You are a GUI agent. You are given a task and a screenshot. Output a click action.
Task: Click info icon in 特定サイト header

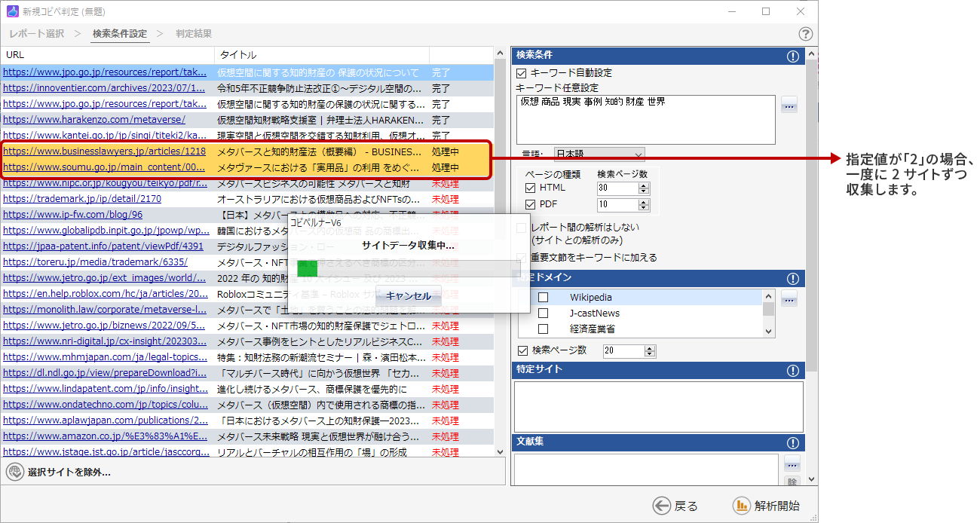pyautogui.click(x=792, y=370)
